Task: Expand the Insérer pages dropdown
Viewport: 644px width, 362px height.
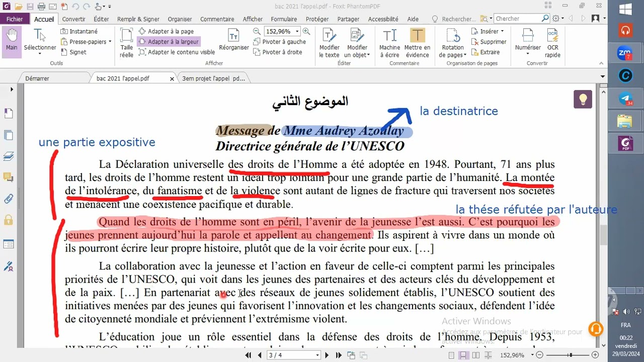Action: [503, 31]
